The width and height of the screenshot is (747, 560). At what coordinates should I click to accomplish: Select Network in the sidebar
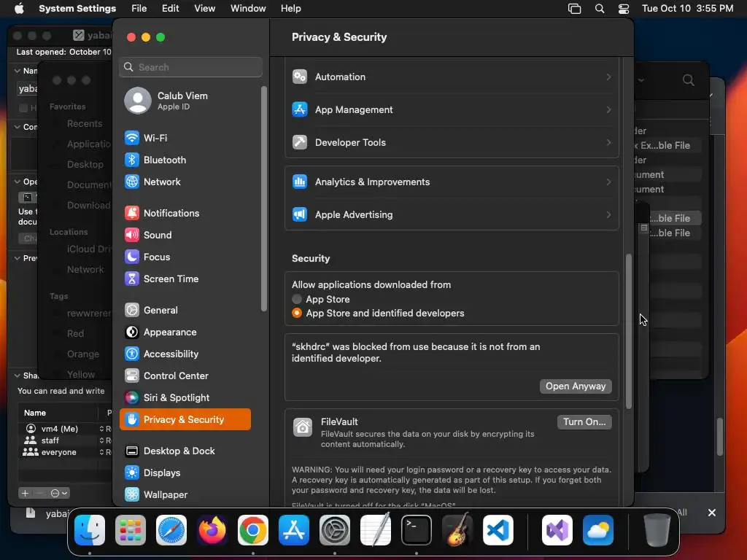coord(185,182)
